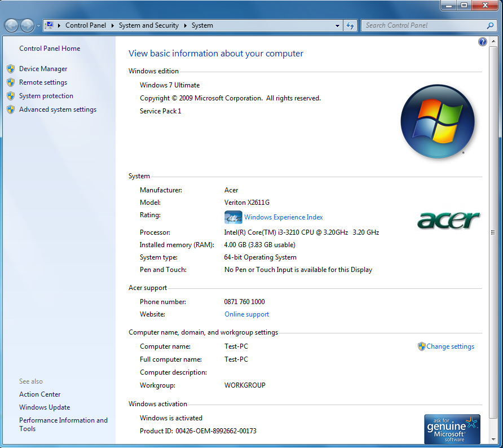Click the shield icon beside Device Manager

click(11, 69)
